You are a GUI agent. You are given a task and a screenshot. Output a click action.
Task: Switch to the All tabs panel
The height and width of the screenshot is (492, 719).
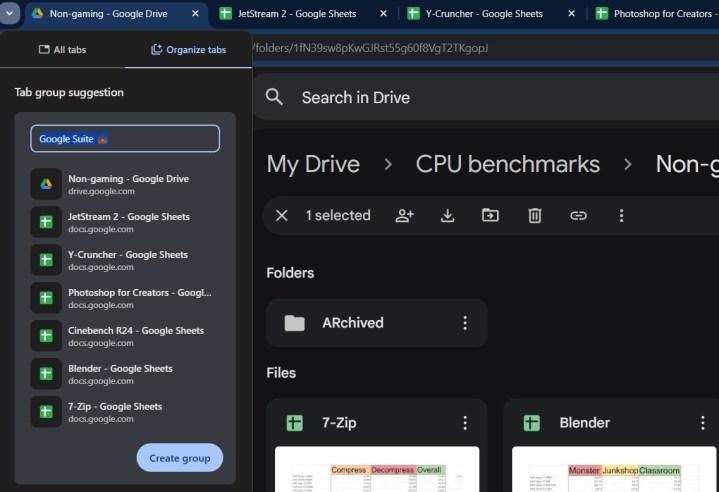point(62,49)
